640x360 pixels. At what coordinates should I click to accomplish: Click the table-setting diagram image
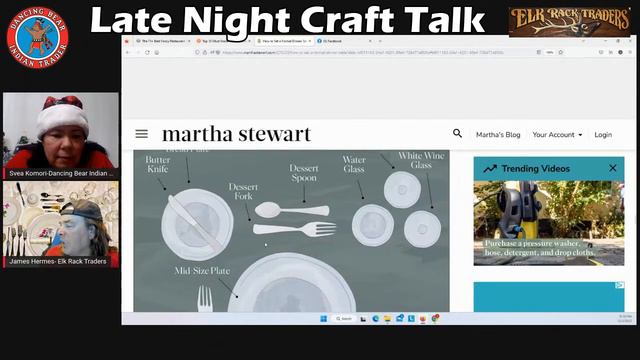tap(291, 231)
